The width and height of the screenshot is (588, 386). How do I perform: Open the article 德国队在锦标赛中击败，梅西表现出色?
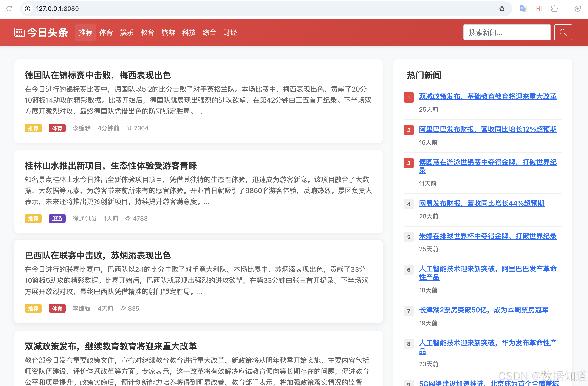(98, 76)
